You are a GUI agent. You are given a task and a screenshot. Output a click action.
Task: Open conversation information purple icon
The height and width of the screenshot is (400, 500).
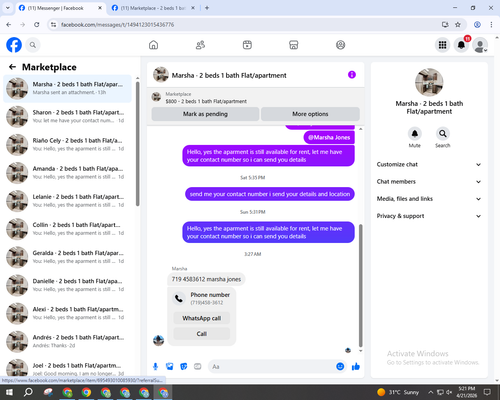pos(352,75)
